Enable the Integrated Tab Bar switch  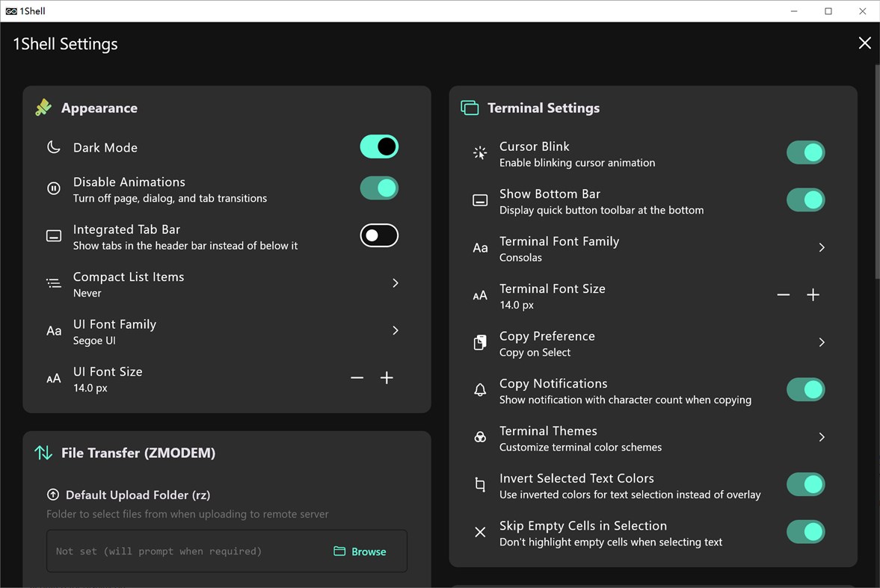click(379, 235)
